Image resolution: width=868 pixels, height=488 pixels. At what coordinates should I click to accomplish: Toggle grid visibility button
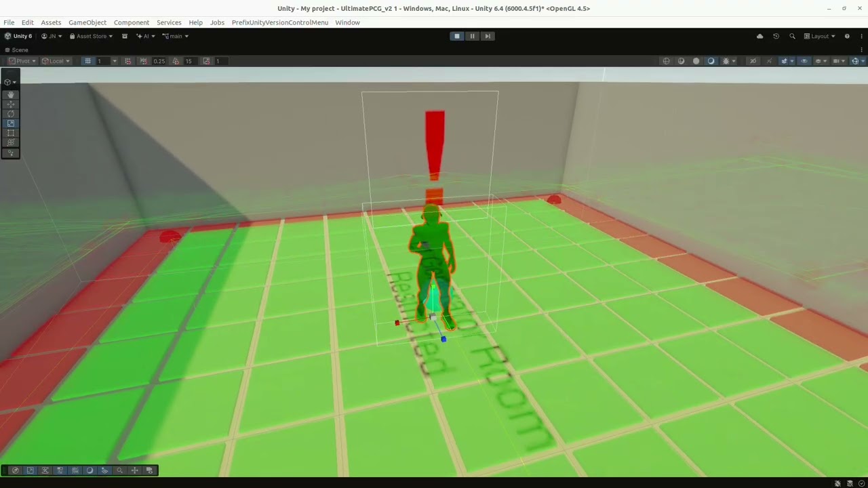87,61
